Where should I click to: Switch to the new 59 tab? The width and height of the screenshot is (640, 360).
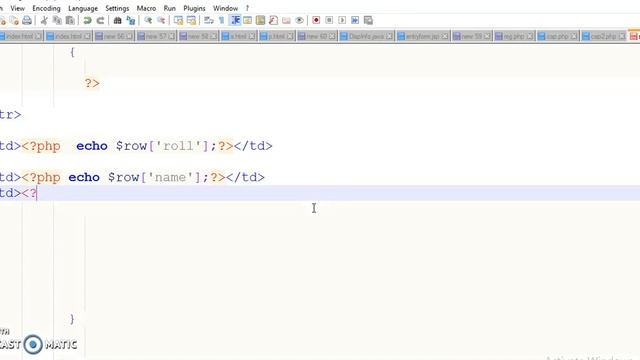coord(472,36)
